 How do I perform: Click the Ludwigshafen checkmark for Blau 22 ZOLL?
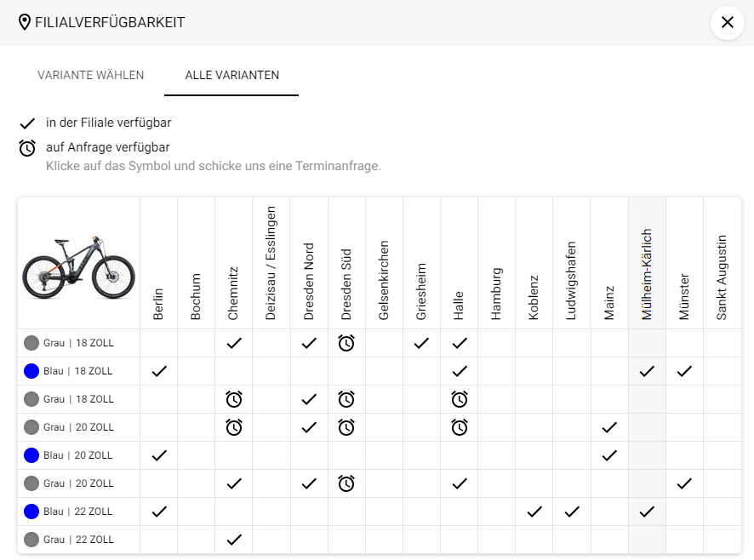(572, 511)
